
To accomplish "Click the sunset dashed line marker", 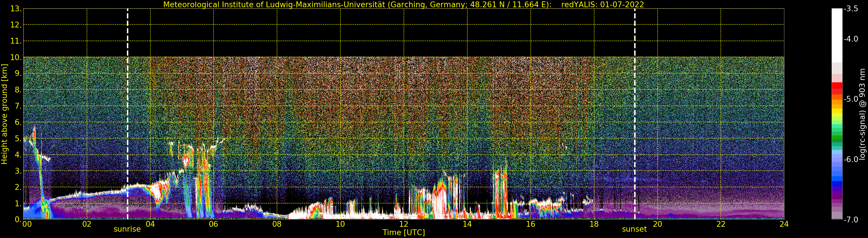I will (634, 114).
